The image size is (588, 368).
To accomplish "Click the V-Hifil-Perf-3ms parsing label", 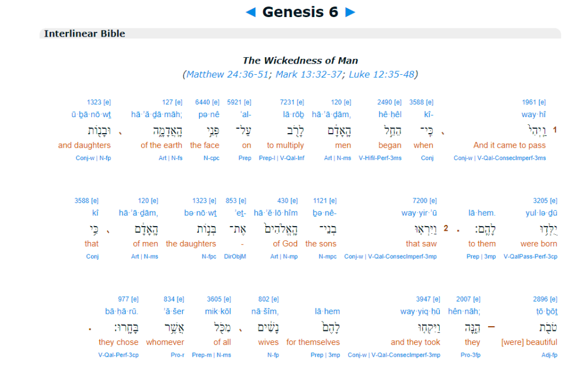I will pos(380,158).
